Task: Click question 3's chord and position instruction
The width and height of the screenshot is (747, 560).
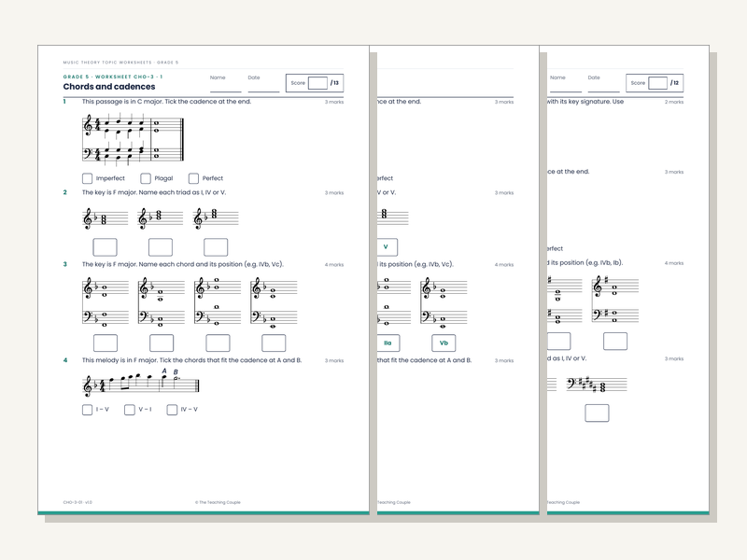Action: [183, 264]
